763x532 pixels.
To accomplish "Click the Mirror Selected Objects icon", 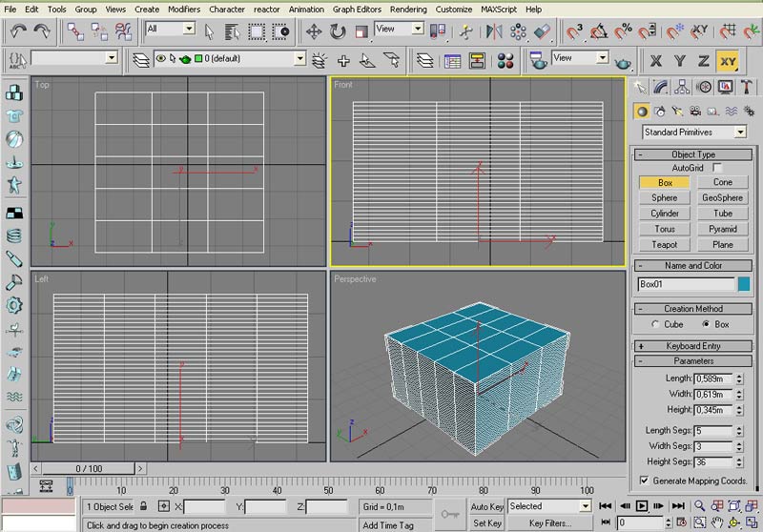I will [x=494, y=32].
